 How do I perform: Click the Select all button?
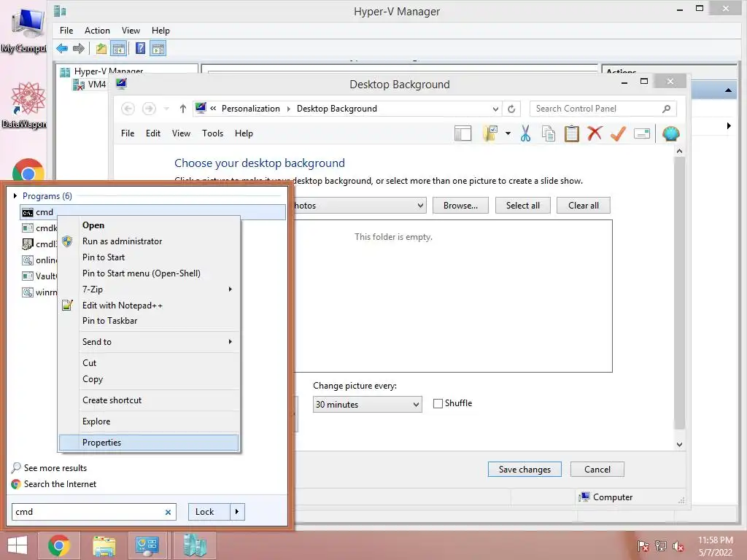click(522, 205)
